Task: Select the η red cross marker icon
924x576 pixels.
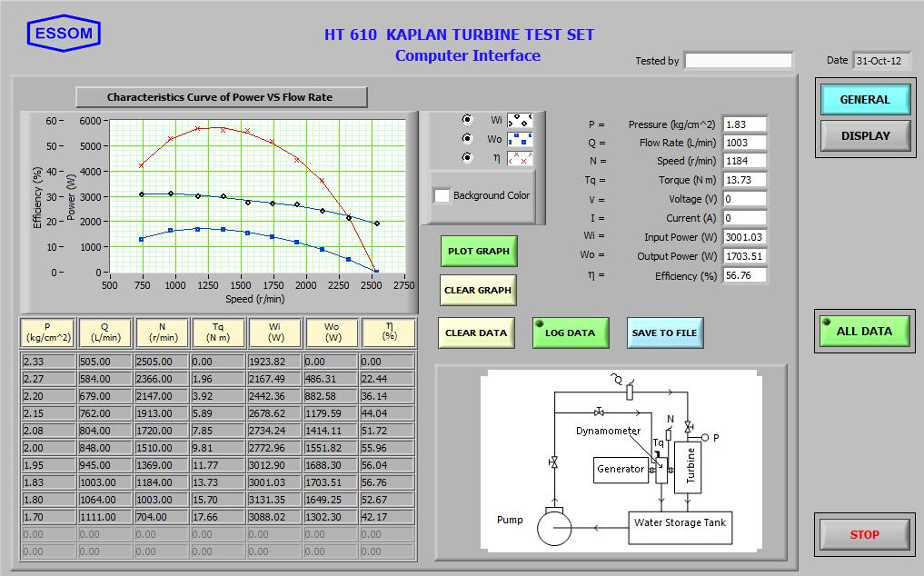Action: (x=518, y=155)
